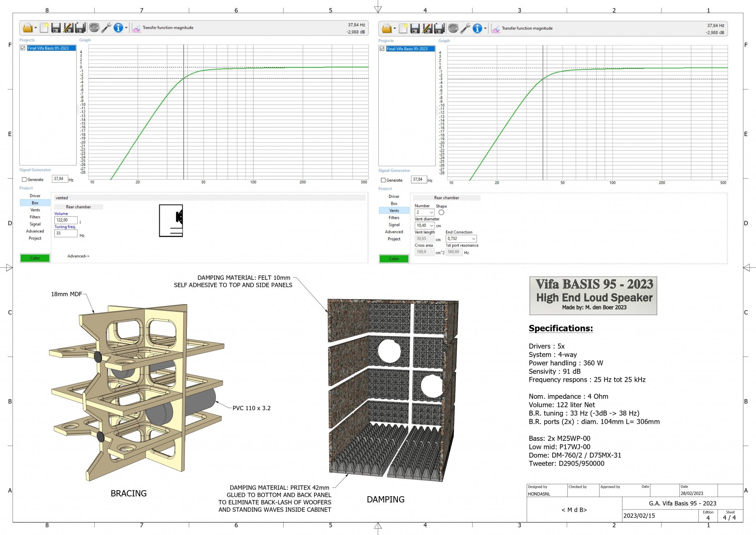The width and height of the screenshot is (756, 535).
Task: Click multi-floppy save-all icon in Box-tab window
Action: point(80,28)
